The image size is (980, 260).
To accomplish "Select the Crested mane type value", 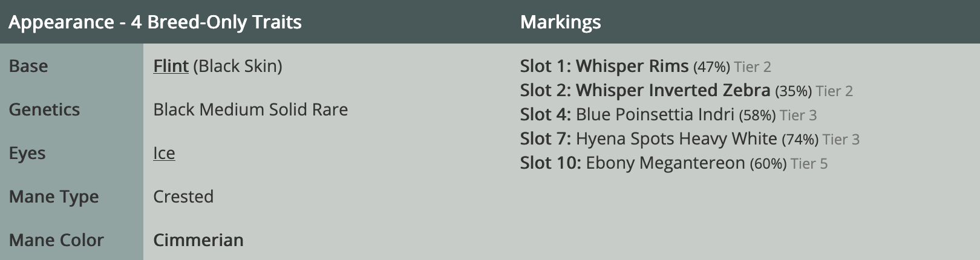I will coord(183,197).
